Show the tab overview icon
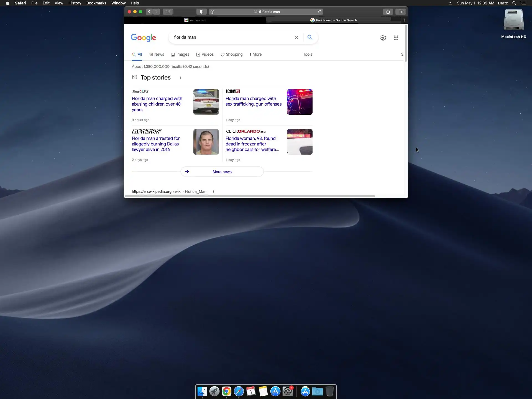 point(400,12)
